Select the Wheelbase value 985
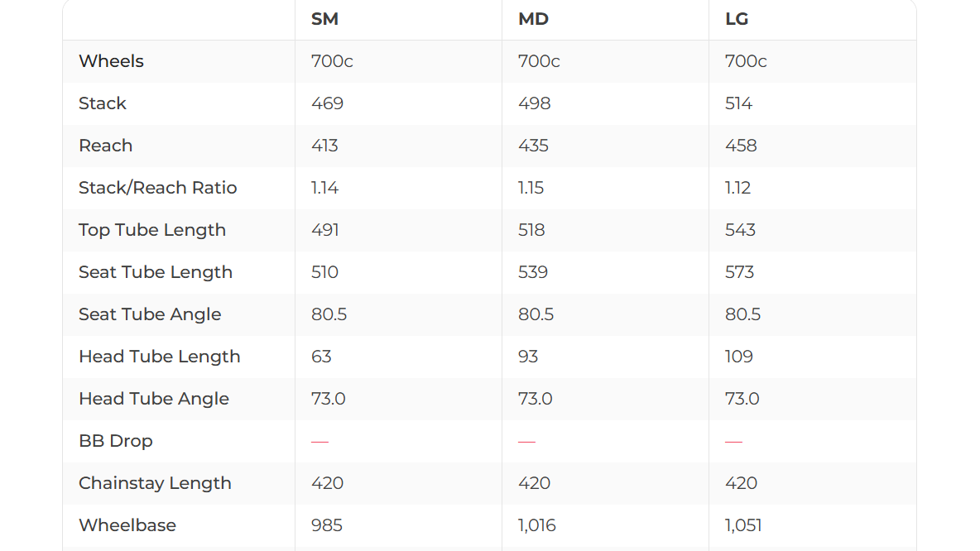The height and width of the screenshot is (551, 980). pyautogui.click(x=326, y=525)
